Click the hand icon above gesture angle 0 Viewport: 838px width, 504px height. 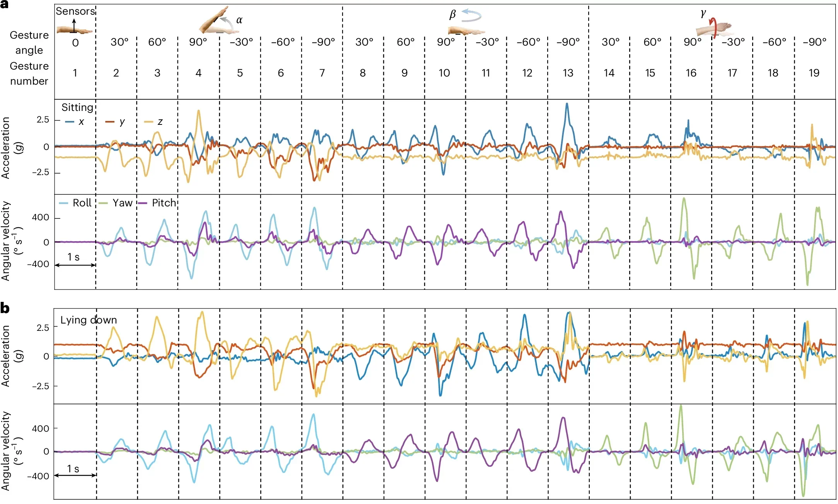pos(75,29)
